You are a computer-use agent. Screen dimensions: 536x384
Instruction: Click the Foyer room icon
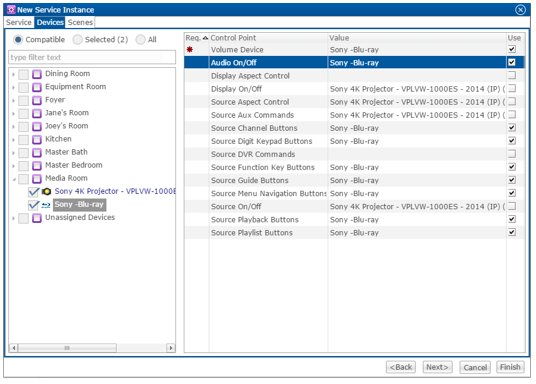click(x=37, y=100)
